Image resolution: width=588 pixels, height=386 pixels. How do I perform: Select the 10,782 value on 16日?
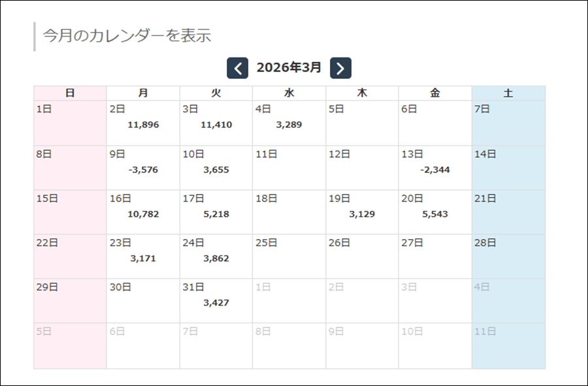[144, 214]
